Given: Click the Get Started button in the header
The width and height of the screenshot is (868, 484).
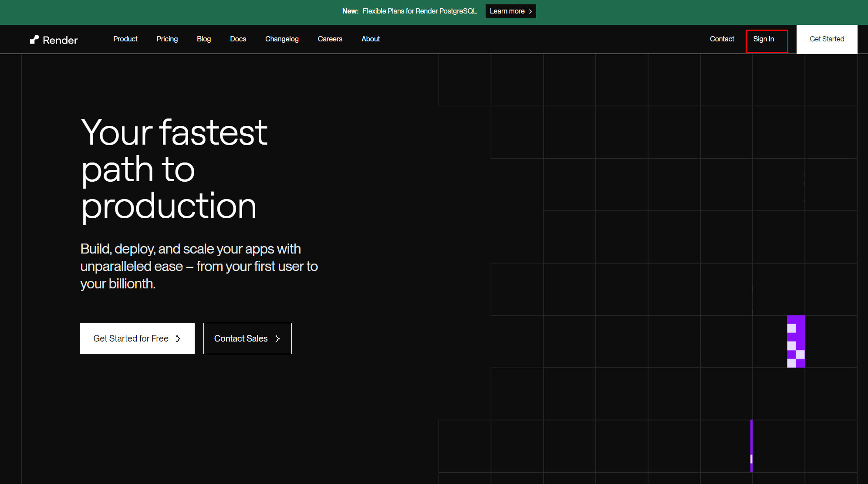Looking at the screenshot, I should click(827, 39).
